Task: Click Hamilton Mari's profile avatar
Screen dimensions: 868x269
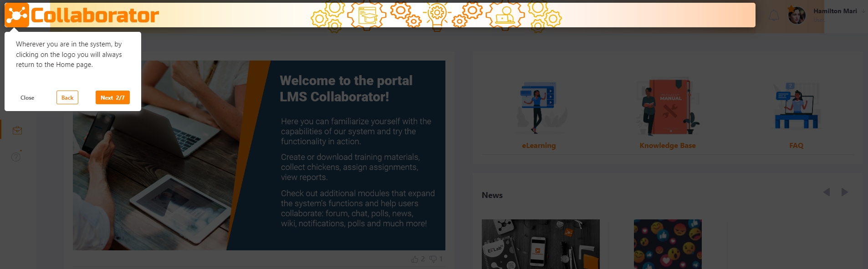Action: [797, 16]
